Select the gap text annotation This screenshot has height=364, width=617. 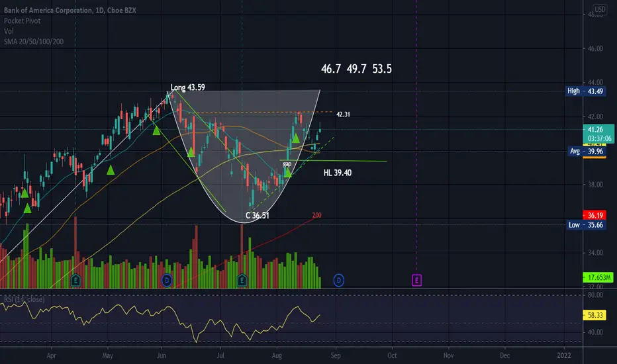click(x=287, y=163)
